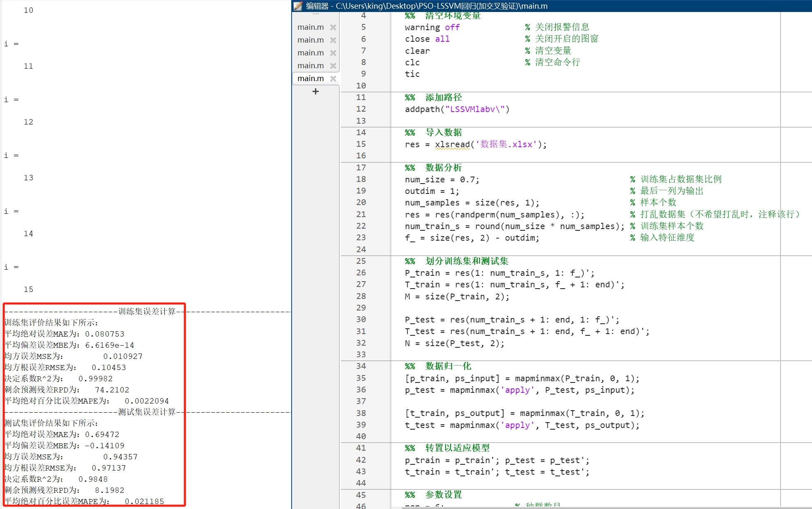This screenshot has height=509, width=812.
Task: Set breakpoint at line number 18
Action: coord(361,179)
